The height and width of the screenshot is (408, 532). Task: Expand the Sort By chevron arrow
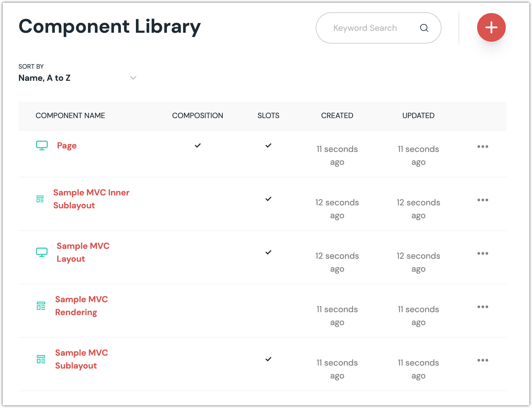tap(133, 78)
